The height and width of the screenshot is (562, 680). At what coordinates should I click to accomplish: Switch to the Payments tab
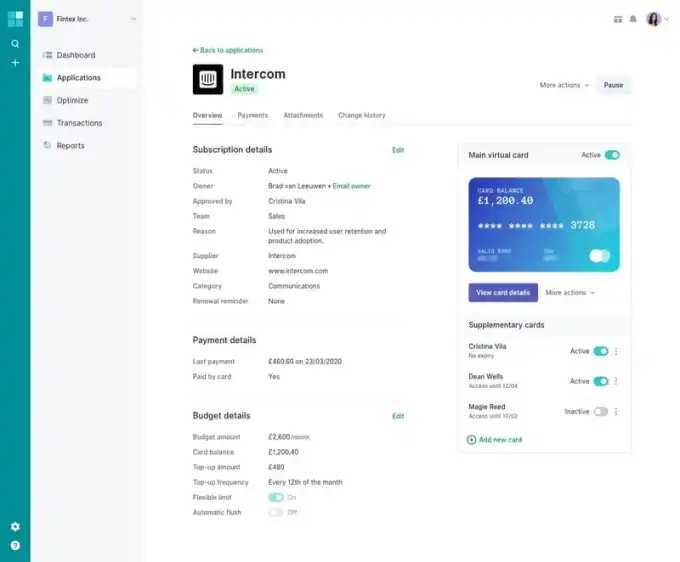[252, 115]
